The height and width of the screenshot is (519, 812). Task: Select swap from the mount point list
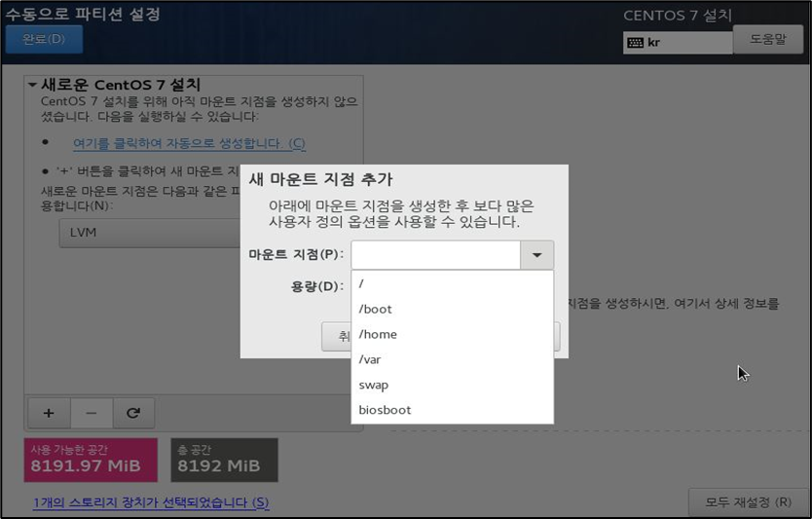(452, 385)
